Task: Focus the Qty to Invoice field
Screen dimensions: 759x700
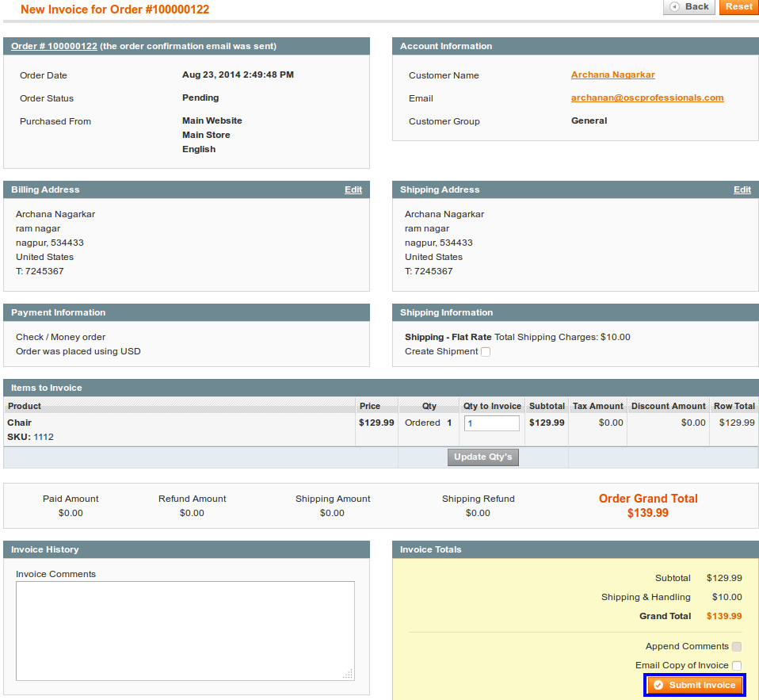Action: point(491,423)
